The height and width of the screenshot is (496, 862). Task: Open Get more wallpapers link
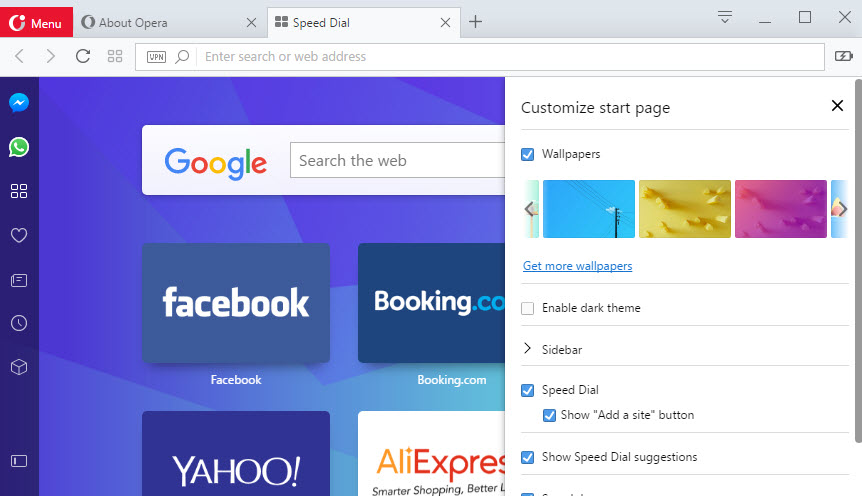577,266
